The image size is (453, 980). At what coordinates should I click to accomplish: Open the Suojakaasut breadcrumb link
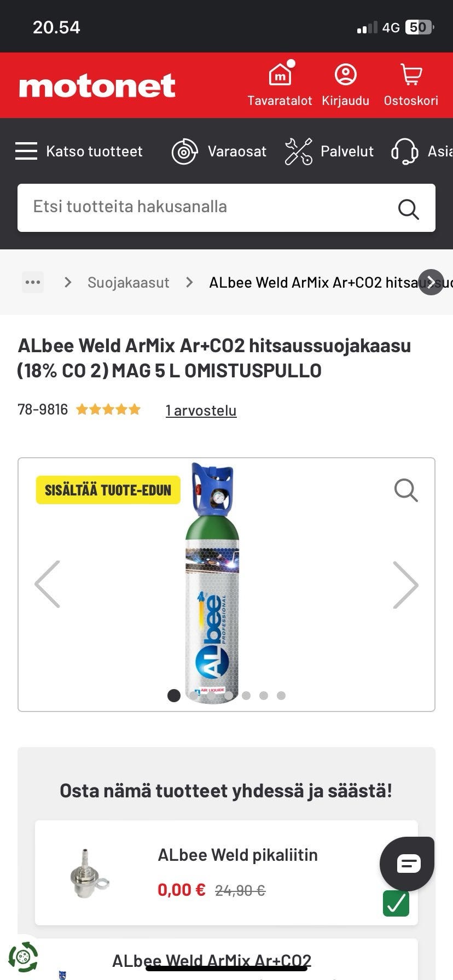[129, 283]
